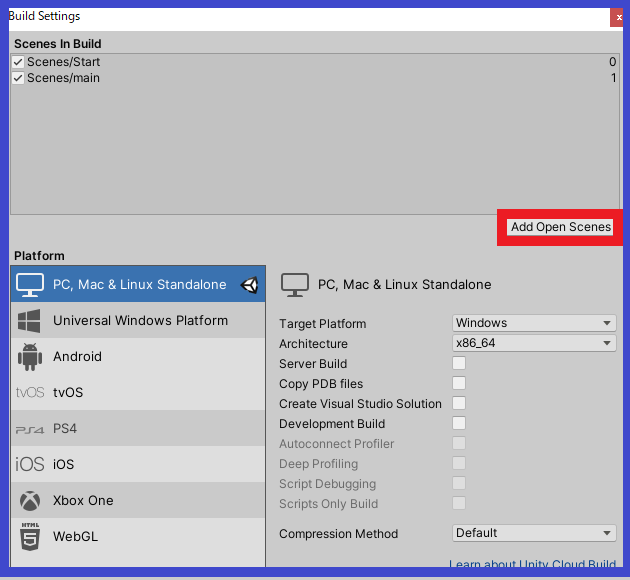
Task: Open the Compression Method dropdown
Action: click(x=534, y=533)
